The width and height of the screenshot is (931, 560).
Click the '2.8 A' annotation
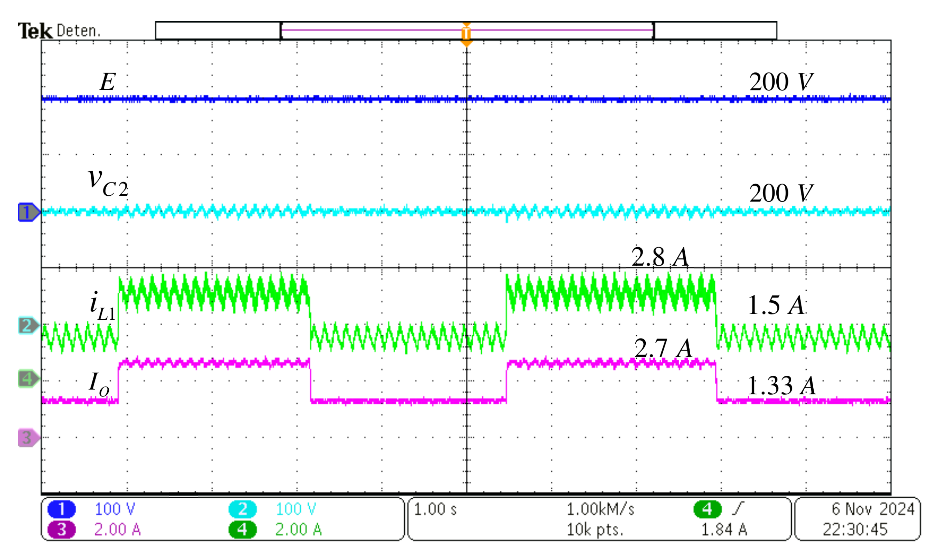[660, 257]
